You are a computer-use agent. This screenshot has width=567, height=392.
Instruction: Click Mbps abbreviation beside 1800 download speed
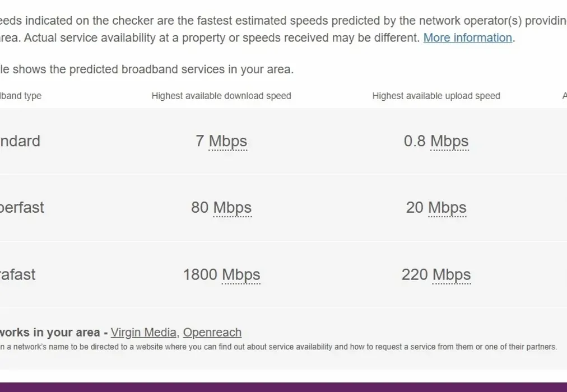[x=241, y=275]
